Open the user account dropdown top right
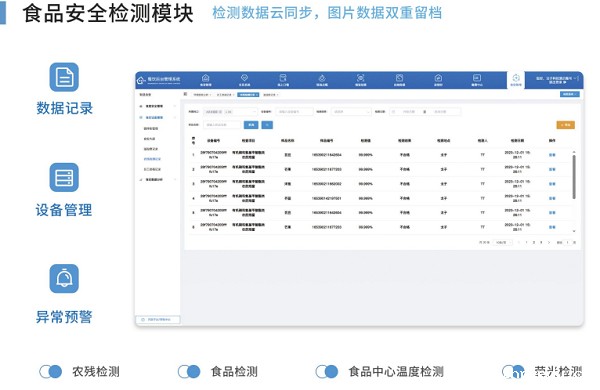The width and height of the screenshot is (600, 390). pos(556,80)
